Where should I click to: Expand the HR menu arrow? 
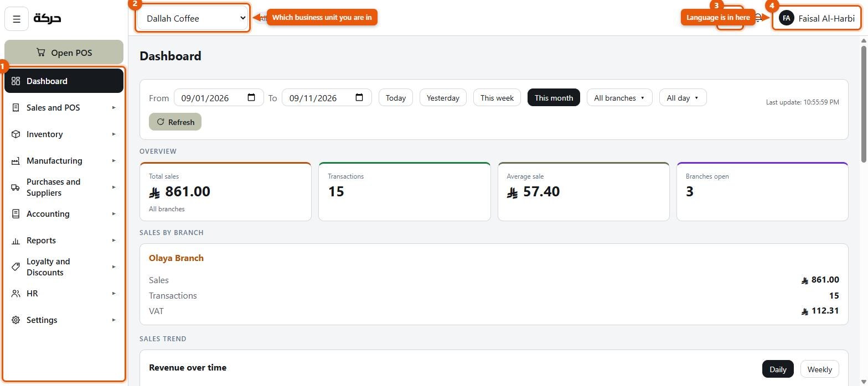click(x=113, y=294)
